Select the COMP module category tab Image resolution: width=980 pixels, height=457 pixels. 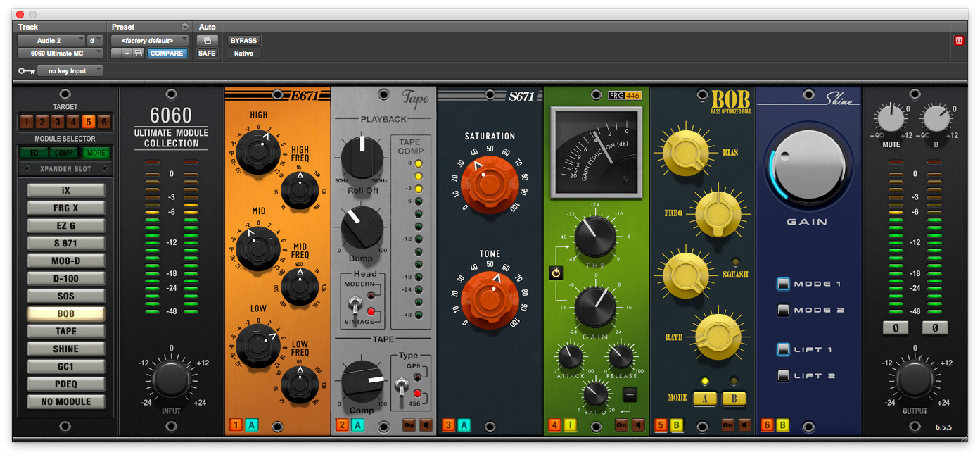click(65, 152)
